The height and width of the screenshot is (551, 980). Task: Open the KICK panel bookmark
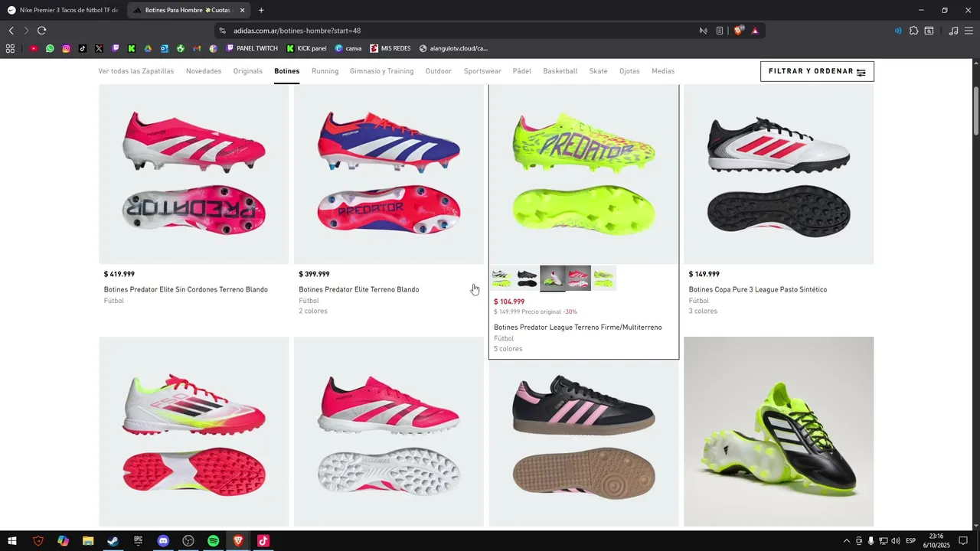(x=306, y=48)
